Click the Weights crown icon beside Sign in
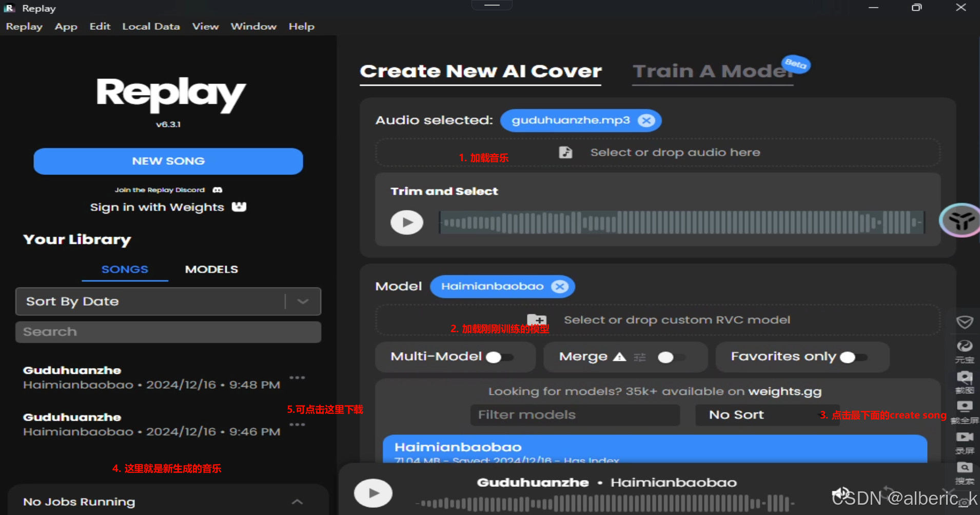 click(x=239, y=206)
